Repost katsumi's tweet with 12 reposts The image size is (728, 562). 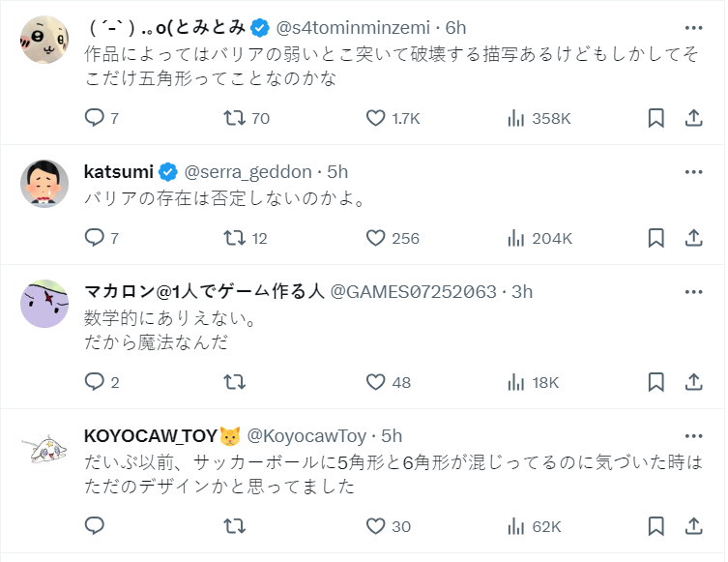point(233,238)
